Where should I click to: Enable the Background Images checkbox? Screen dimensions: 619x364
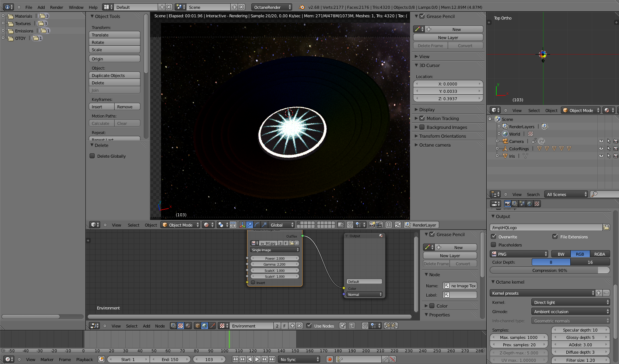[422, 127]
